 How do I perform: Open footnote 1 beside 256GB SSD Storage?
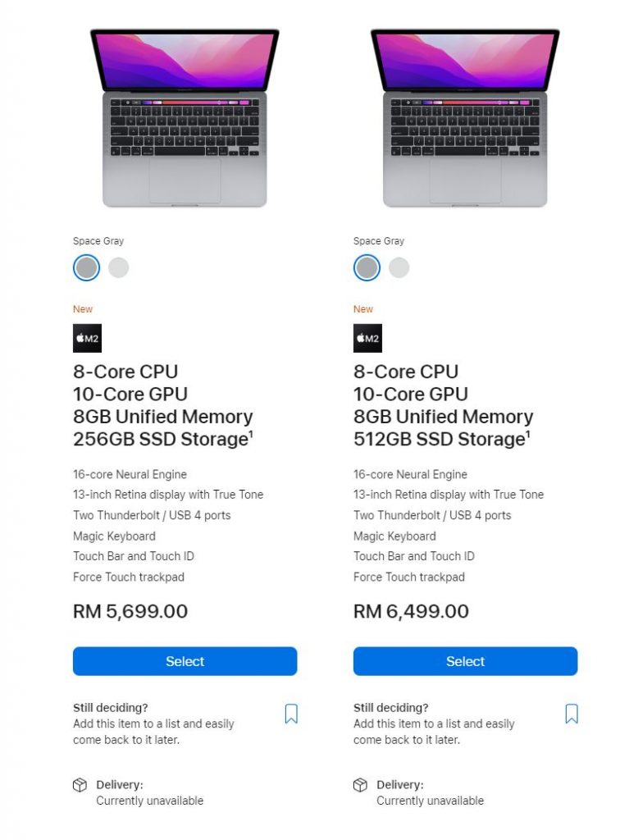coord(251,433)
